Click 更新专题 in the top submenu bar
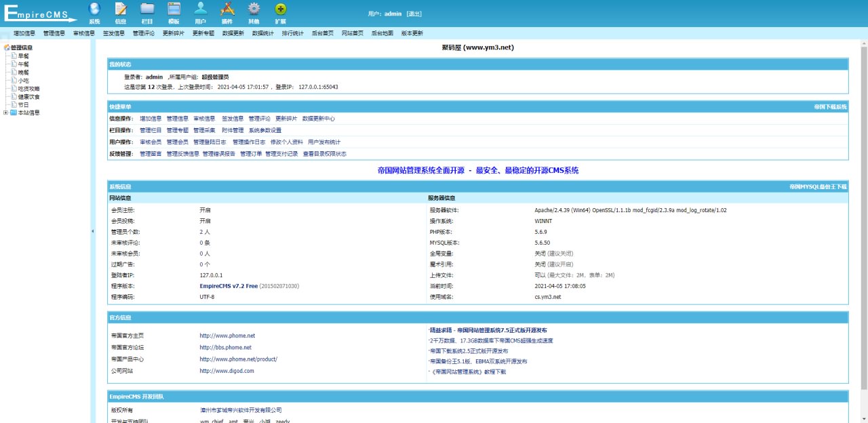 [203, 33]
